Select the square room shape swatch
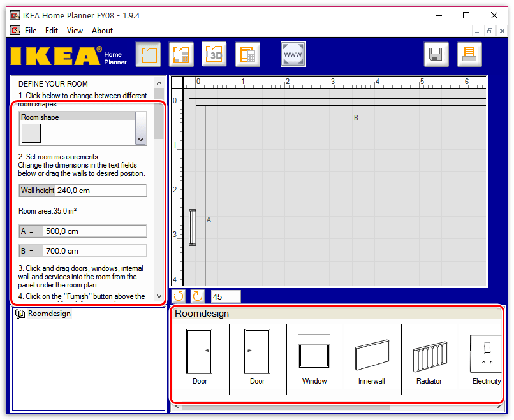 31,133
